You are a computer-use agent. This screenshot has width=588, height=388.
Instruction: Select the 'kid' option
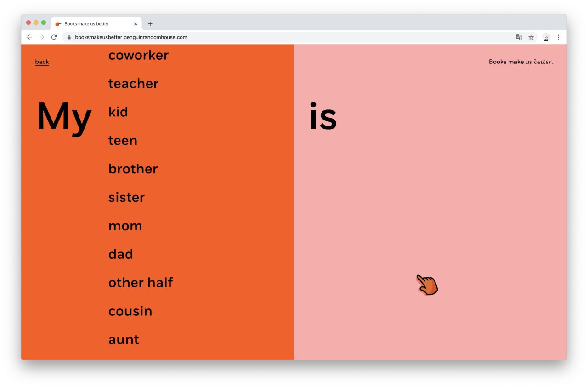118,112
